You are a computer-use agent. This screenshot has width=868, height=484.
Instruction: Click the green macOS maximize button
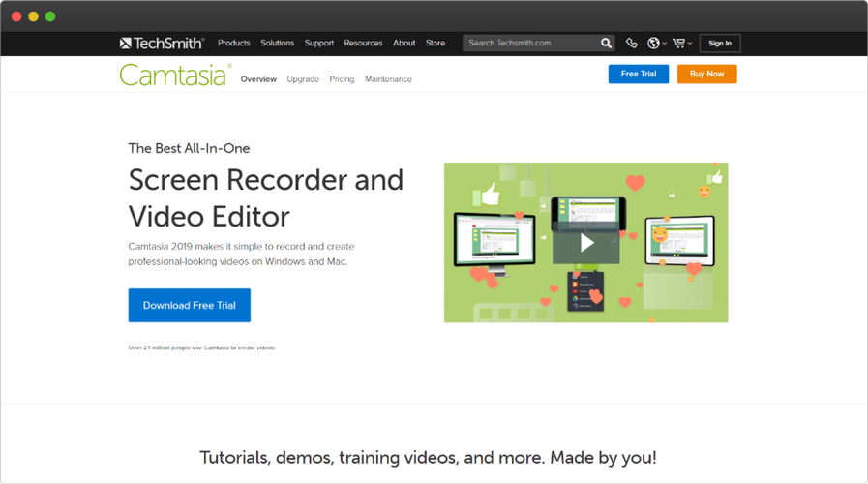point(50,16)
